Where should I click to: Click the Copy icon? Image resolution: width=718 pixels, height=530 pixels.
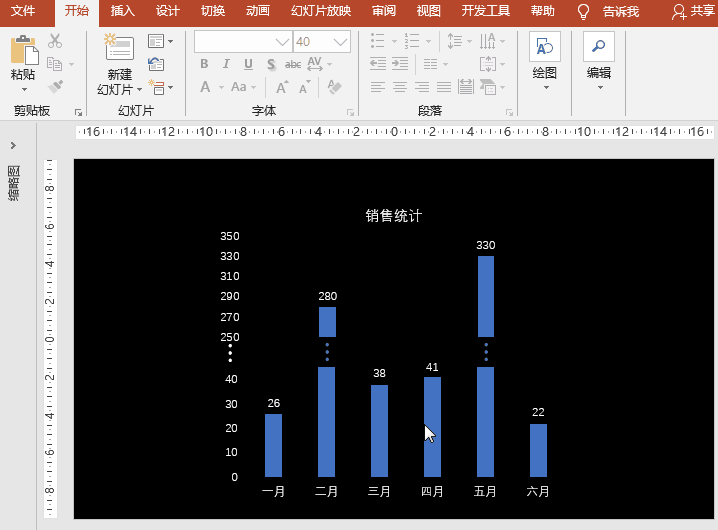(54, 64)
